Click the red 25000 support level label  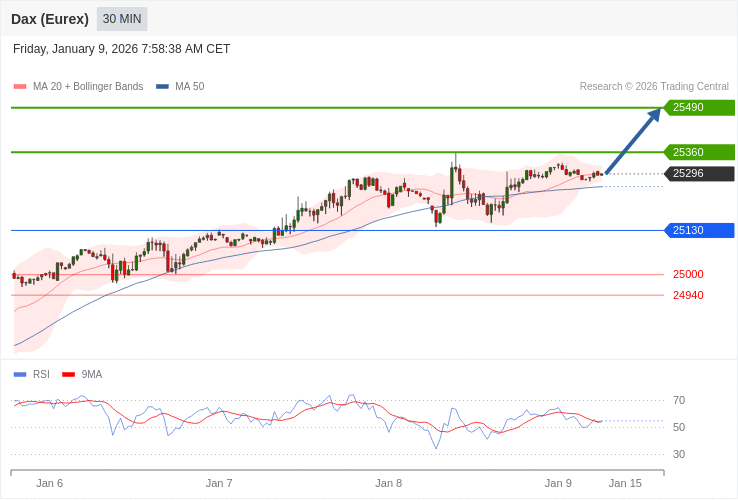point(688,274)
